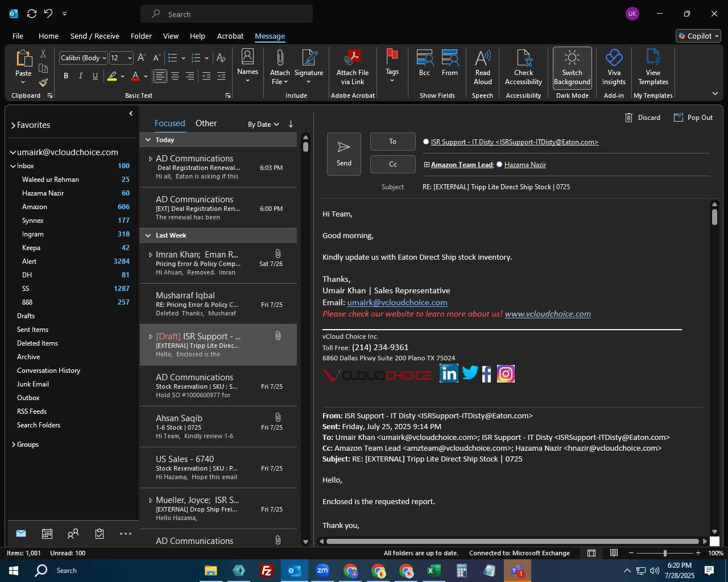The height and width of the screenshot is (582, 728).
Task: Apply yellow text highlight color
Action: coord(112,76)
